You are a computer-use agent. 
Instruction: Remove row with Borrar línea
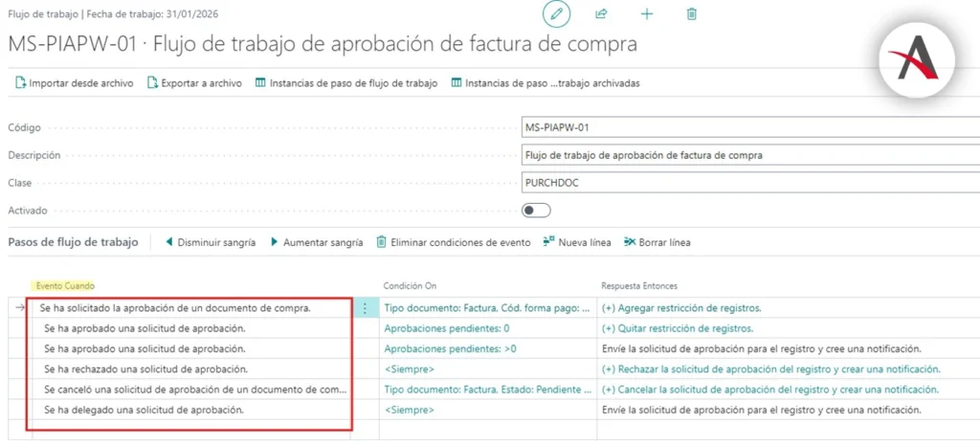[657, 242]
